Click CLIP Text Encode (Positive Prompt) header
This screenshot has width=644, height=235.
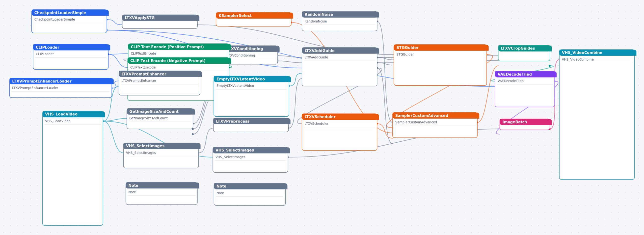click(x=179, y=47)
